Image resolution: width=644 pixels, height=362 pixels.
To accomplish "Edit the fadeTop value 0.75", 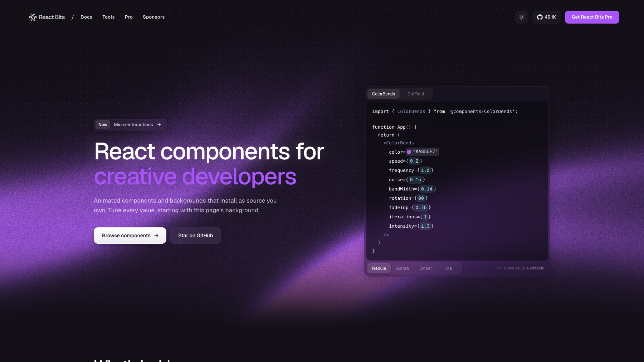I will click(421, 208).
